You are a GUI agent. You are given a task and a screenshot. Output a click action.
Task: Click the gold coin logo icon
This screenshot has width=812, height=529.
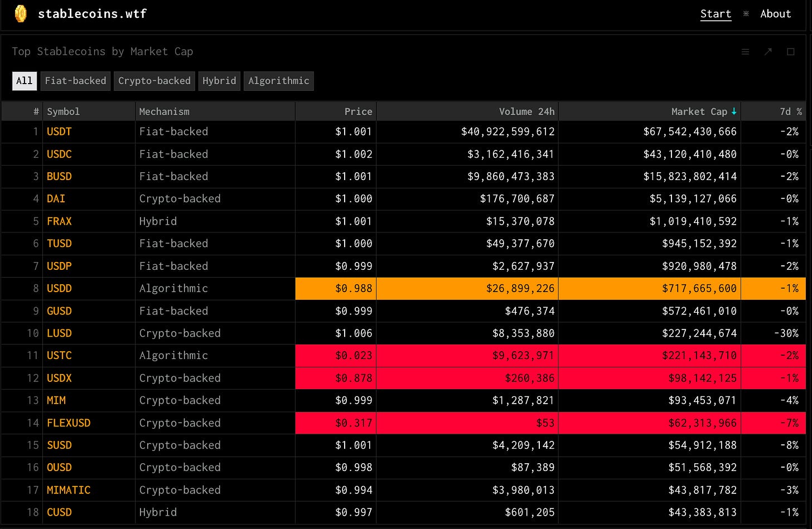[x=21, y=13]
